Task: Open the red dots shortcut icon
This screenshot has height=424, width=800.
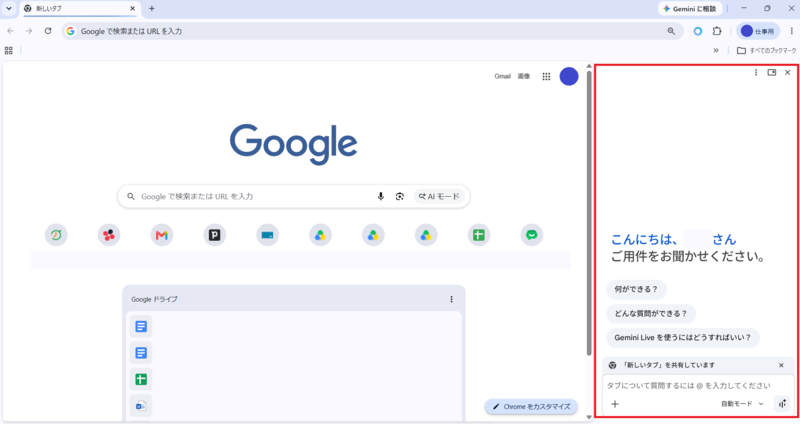Action: coord(109,235)
